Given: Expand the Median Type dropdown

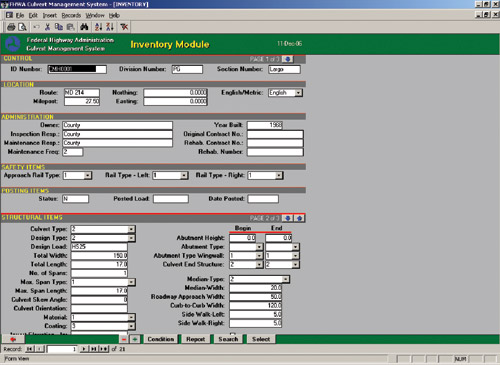Looking at the screenshot, I should pyautogui.click(x=286, y=279).
